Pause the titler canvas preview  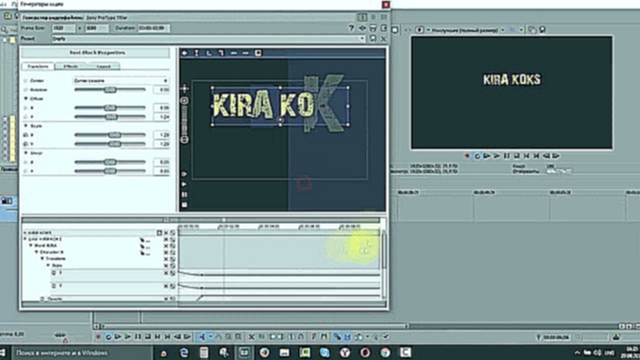184,195
